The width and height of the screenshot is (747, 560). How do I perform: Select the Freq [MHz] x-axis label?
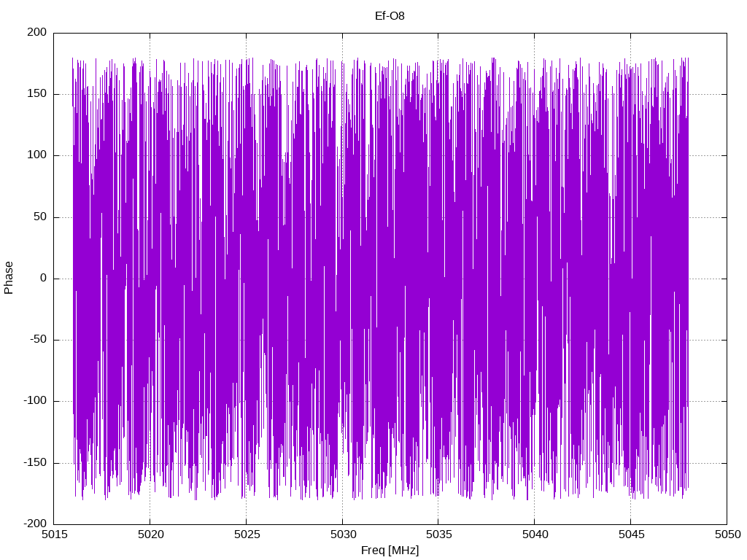click(x=390, y=551)
